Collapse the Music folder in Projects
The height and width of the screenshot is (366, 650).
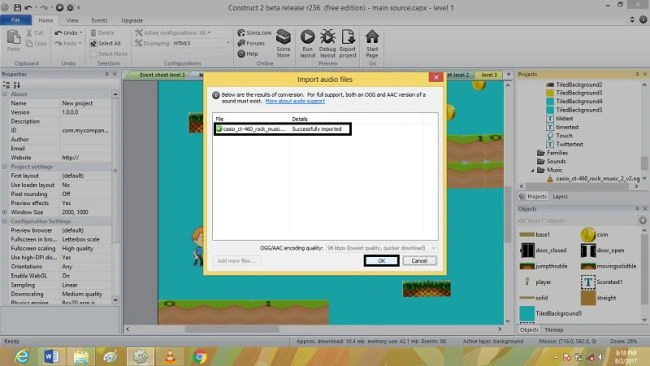click(533, 170)
